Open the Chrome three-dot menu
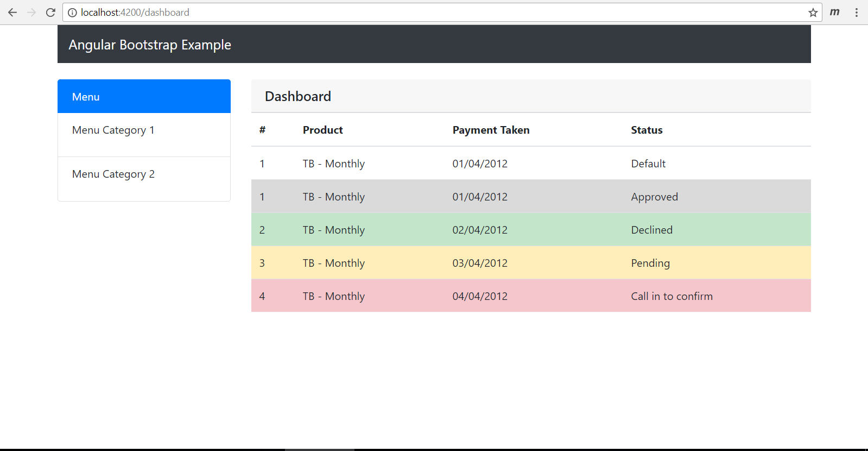Viewport: 868px width, 451px height. (x=857, y=12)
